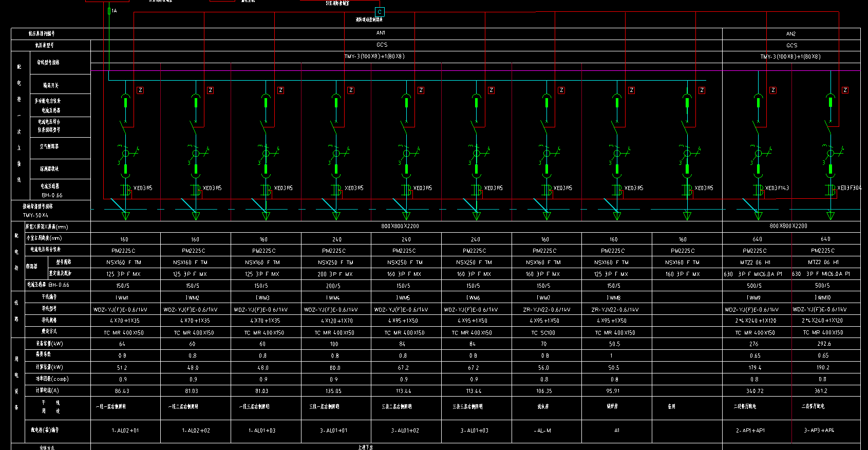The width and height of the screenshot is (868, 450).
Task: Click the GCS label under AN2
Action: (792, 46)
